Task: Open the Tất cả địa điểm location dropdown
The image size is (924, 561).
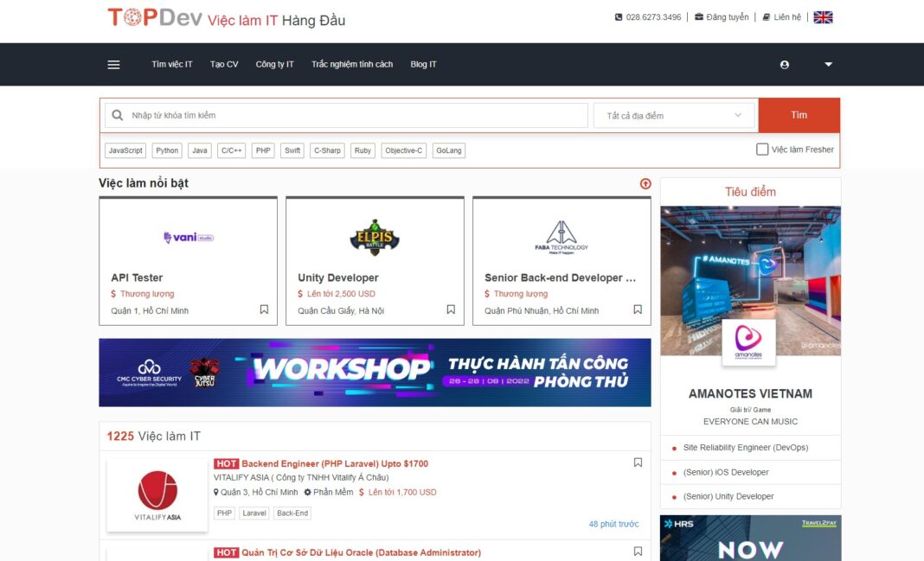Action: tap(675, 114)
